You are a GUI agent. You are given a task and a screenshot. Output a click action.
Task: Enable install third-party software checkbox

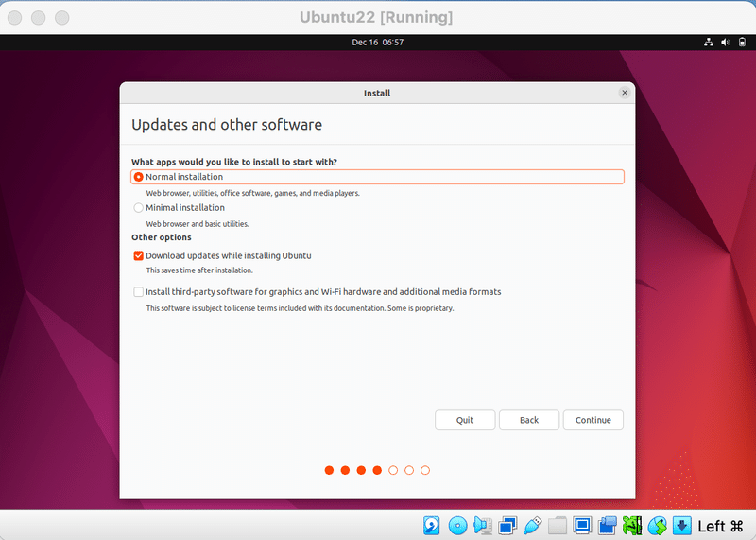pyautogui.click(x=138, y=292)
